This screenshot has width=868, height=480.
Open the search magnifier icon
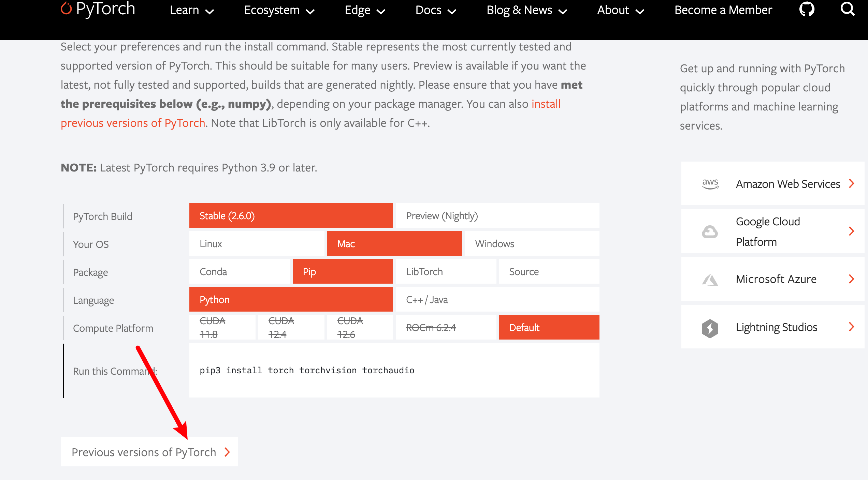[x=848, y=9]
